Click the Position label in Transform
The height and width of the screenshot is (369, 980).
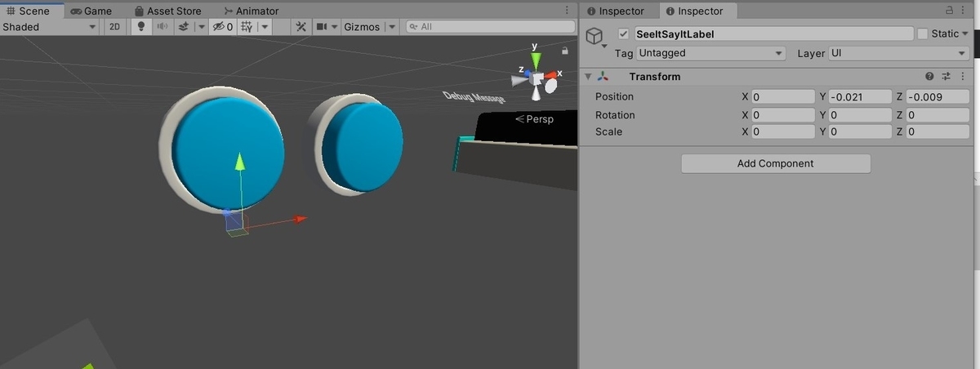[614, 97]
